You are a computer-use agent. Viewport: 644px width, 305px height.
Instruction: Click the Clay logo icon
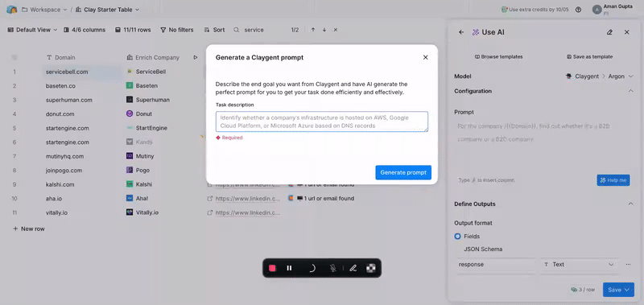click(11, 10)
